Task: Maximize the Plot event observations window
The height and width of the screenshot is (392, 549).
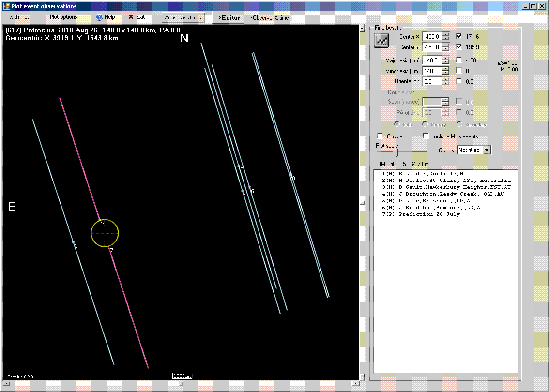Action: click(533, 6)
